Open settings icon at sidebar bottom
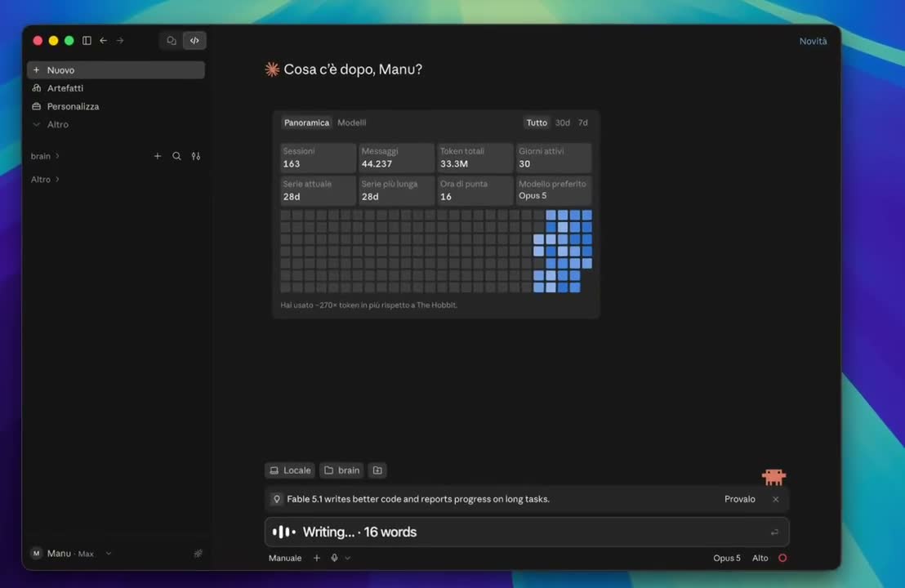The height and width of the screenshot is (588, 905). (198, 554)
